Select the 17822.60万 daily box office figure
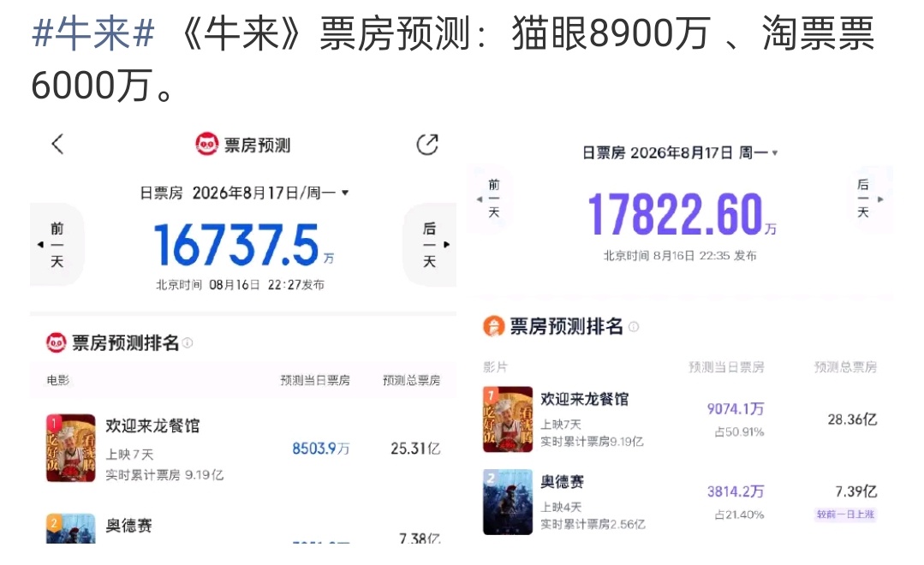 click(x=683, y=214)
